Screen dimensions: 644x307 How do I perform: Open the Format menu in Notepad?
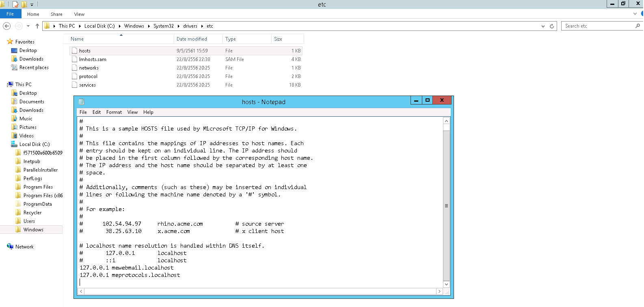pyautogui.click(x=114, y=112)
